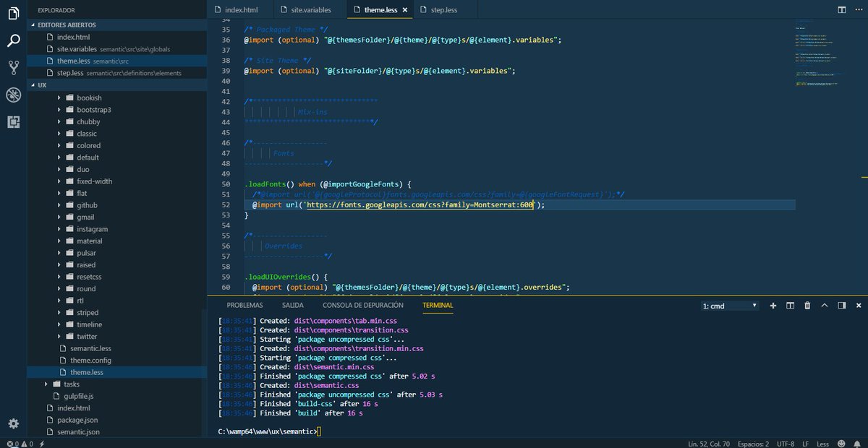Open the Debug view in activity bar
Screen dimensions: 868x448
[13, 95]
